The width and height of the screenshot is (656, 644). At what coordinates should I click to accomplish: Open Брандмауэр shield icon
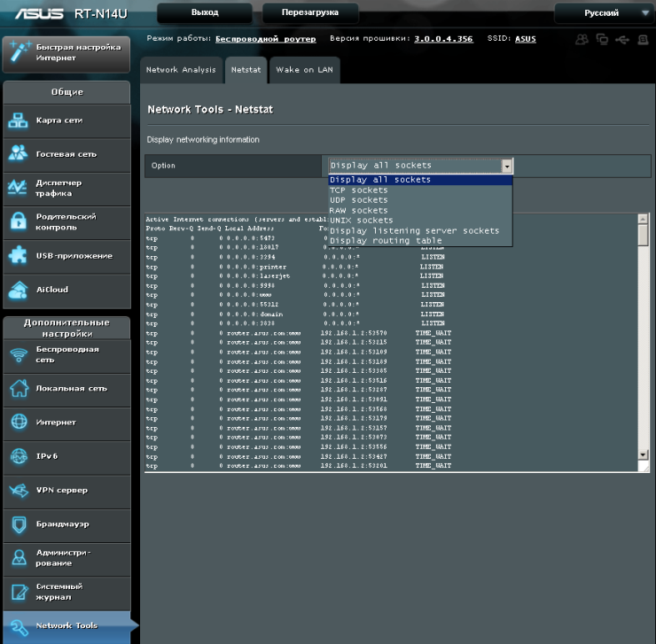(x=19, y=524)
